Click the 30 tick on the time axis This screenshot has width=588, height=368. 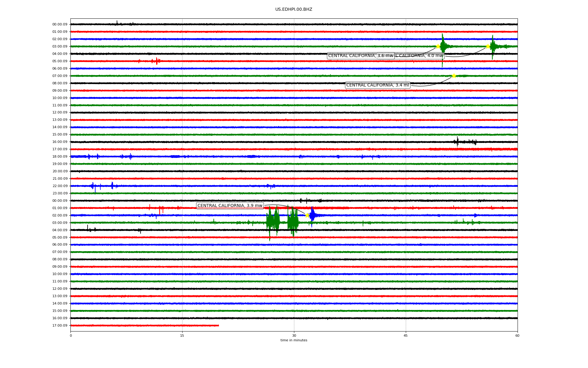294,335
